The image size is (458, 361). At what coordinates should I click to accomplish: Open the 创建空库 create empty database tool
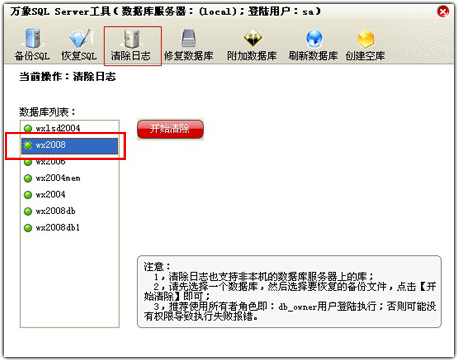[x=365, y=45]
